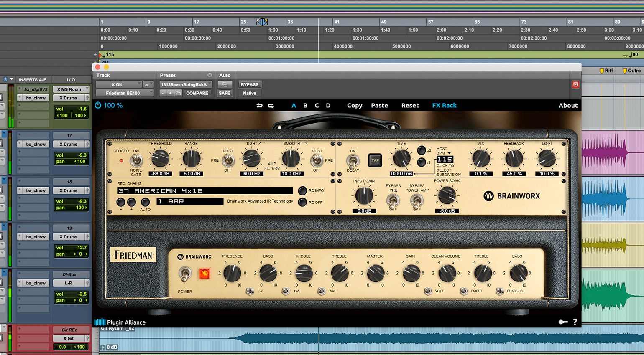Image resolution: width=644 pixels, height=355 pixels.
Task: Toggle the Tight filter PRE/POST switch
Action: tap(228, 160)
